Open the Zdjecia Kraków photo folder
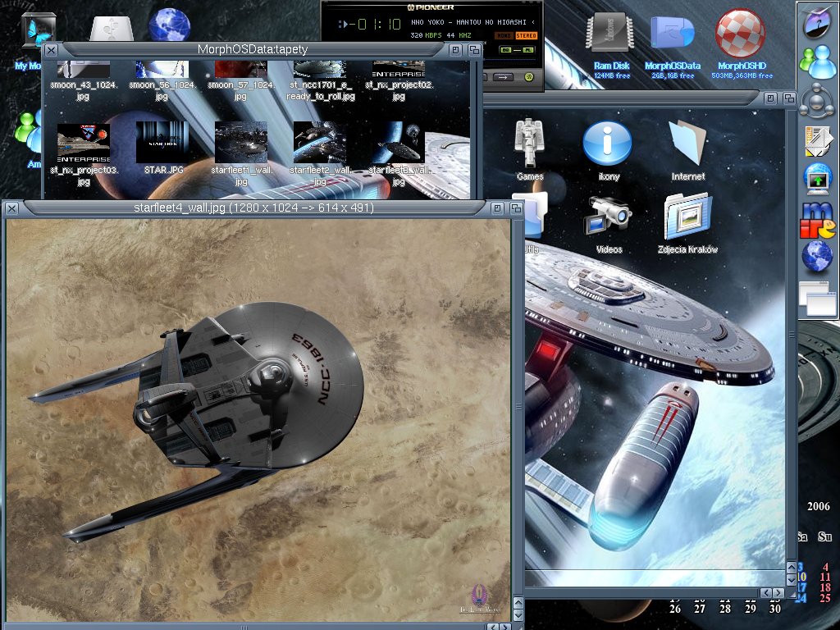 [x=688, y=217]
